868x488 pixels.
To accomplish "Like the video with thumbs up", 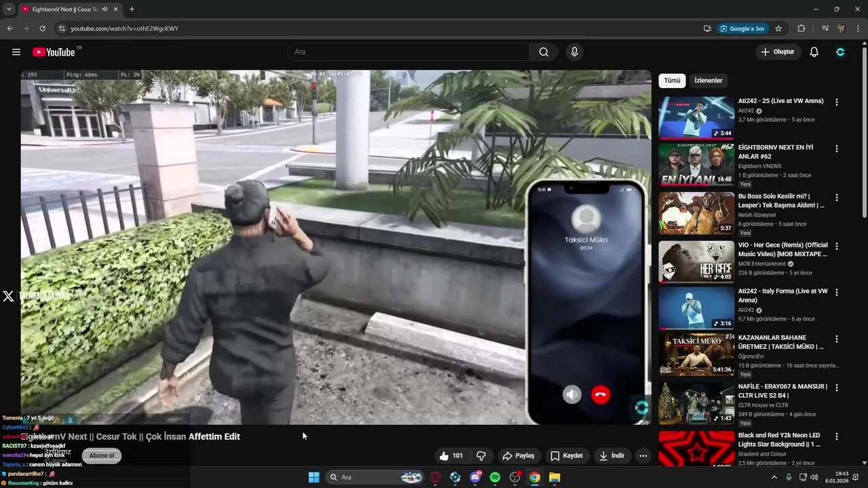I will (451, 456).
